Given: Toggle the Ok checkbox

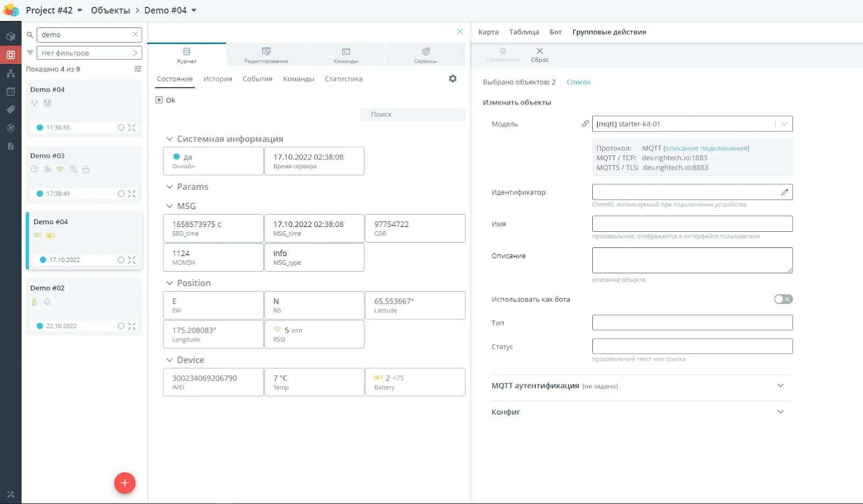Looking at the screenshot, I should tap(159, 100).
